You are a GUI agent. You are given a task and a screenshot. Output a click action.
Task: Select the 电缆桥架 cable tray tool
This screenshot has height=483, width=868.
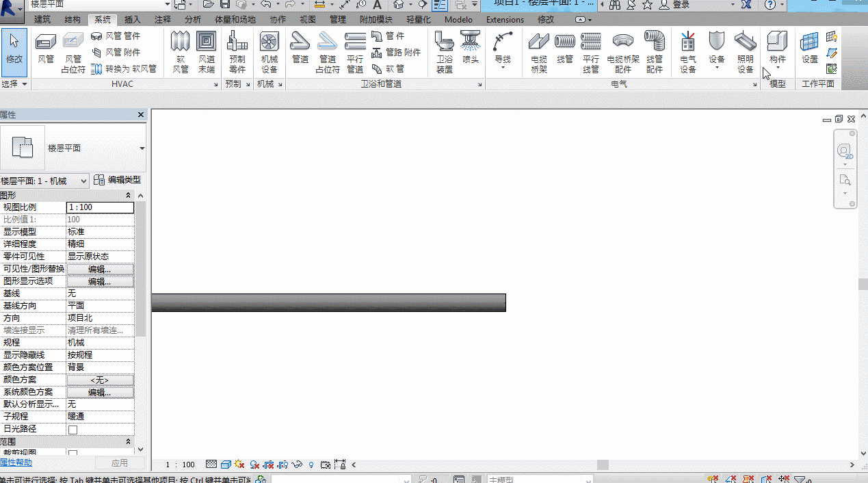click(539, 53)
